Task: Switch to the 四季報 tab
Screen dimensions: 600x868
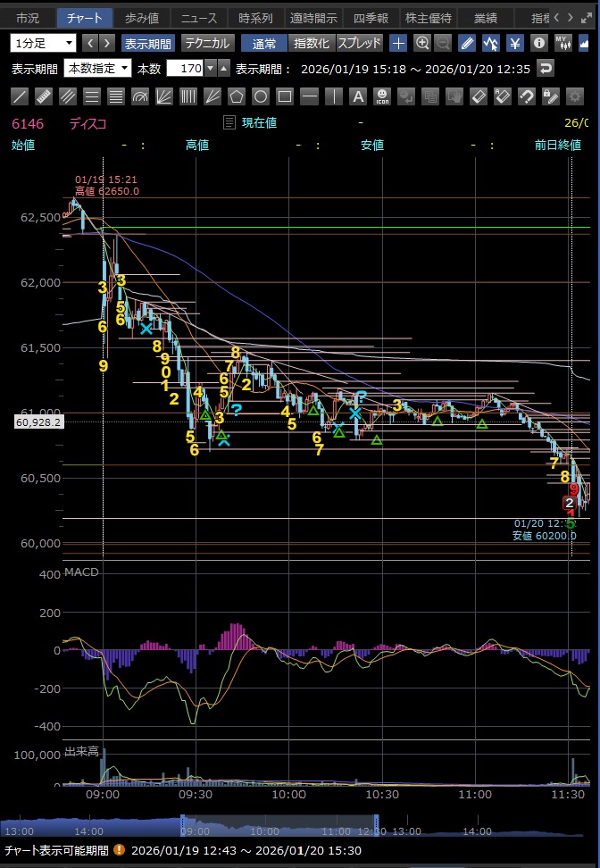Action: [x=371, y=18]
